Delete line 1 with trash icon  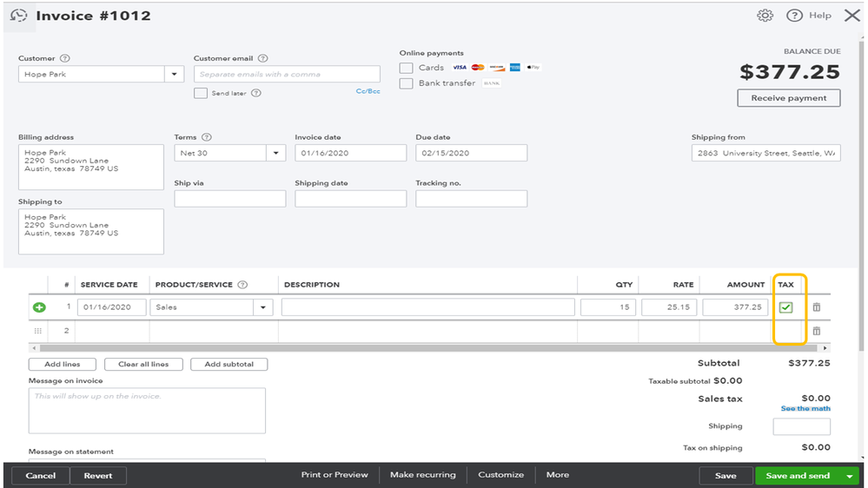pyautogui.click(x=817, y=307)
